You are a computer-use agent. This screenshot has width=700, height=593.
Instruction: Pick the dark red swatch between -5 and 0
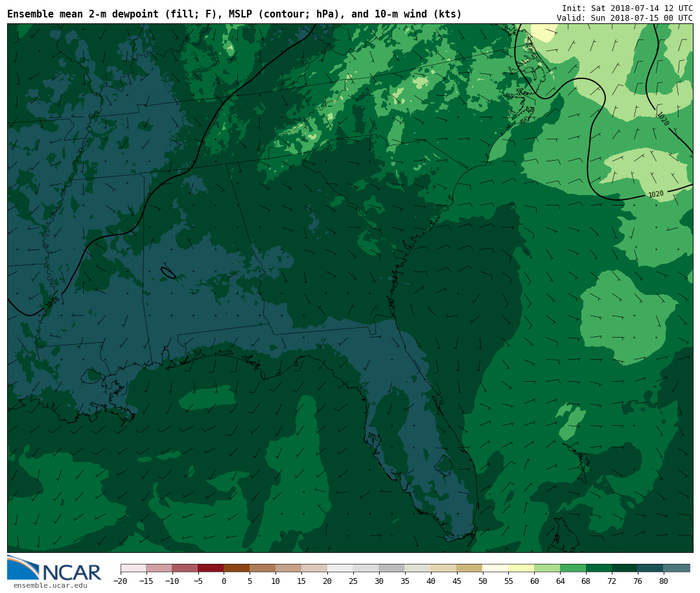click(211, 568)
